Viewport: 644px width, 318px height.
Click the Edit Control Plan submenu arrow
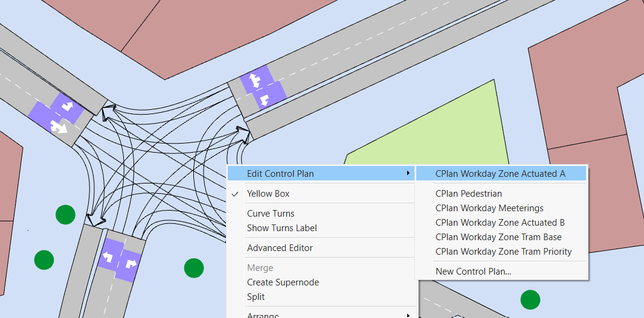pyautogui.click(x=408, y=173)
